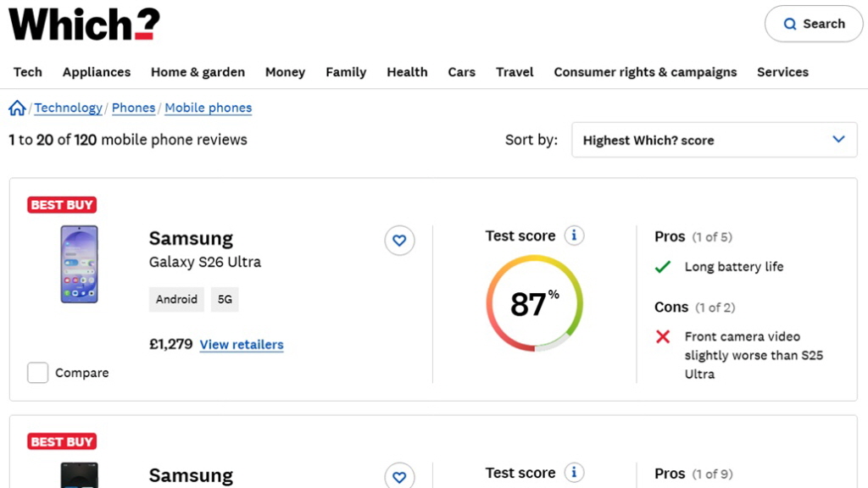Click the Best Buy badge on first card
Screen dimensions: 868x488
click(x=62, y=205)
